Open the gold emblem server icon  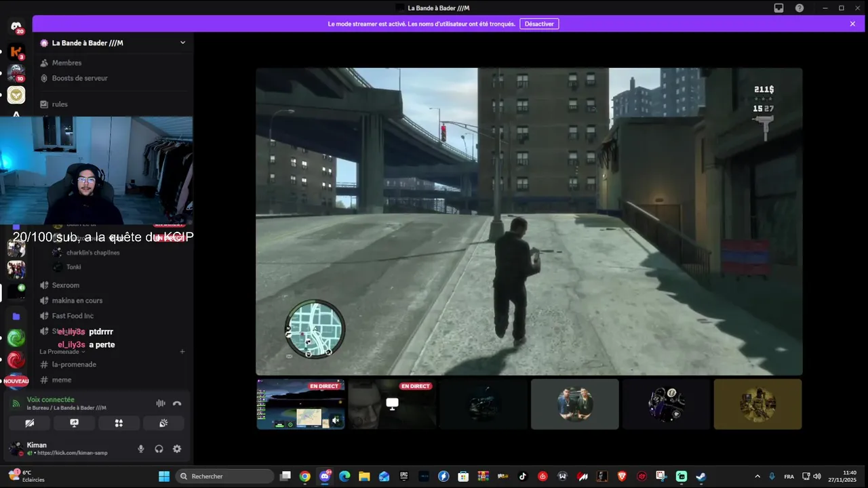[16, 94]
